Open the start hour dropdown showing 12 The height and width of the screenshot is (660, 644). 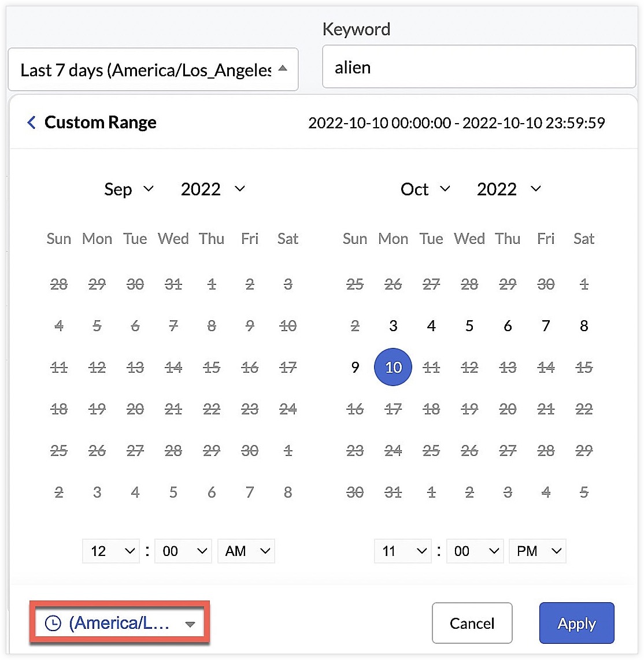[110, 551]
